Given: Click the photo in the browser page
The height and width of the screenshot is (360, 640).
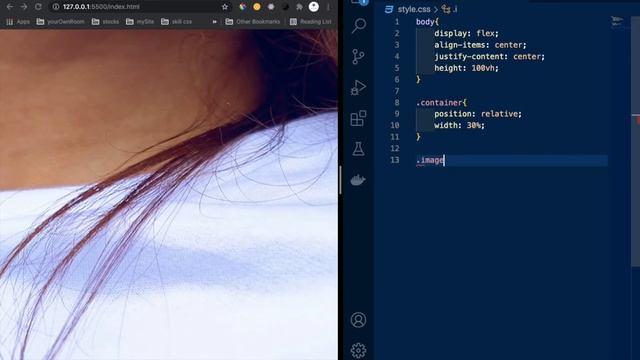Looking at the screenshot, I should (x=169, y=194).
